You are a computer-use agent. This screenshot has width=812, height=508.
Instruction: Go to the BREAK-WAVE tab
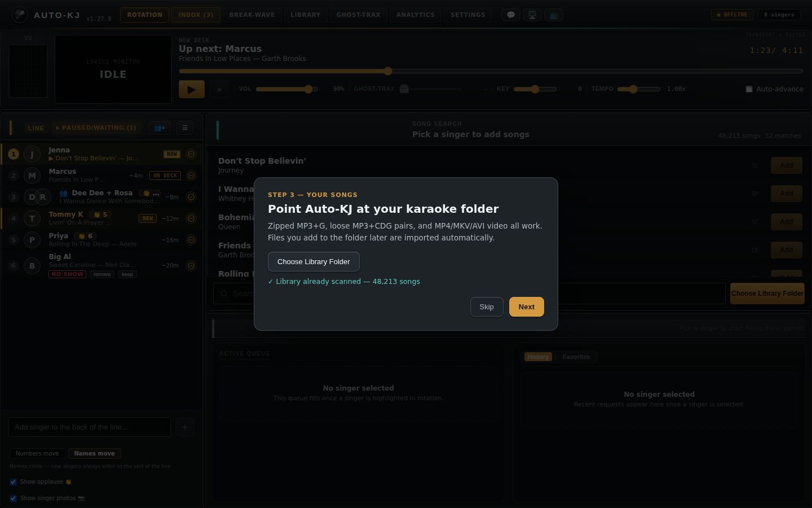coord(252,15)
